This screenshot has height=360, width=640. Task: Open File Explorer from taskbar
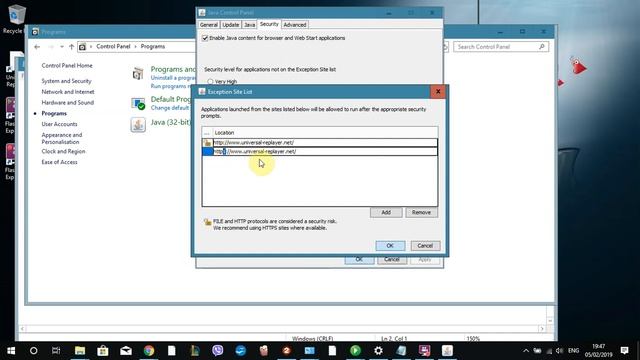click(80, 351)
